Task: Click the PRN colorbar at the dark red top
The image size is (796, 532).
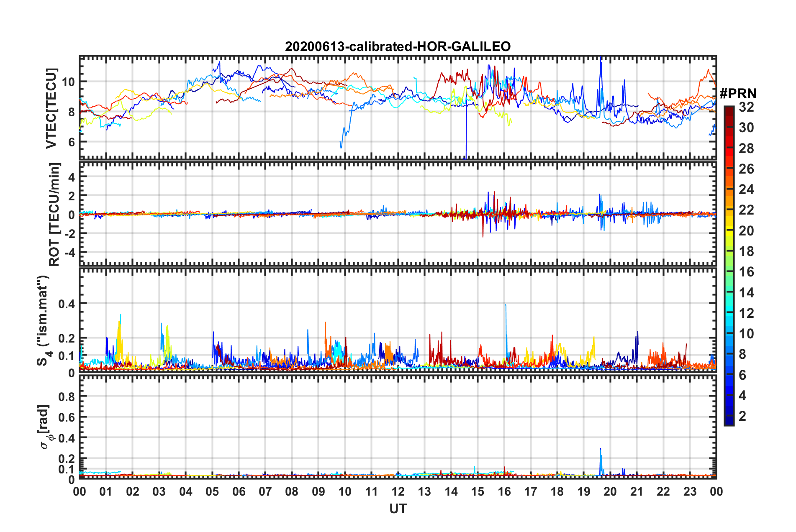Action: (x=729, y=110)
